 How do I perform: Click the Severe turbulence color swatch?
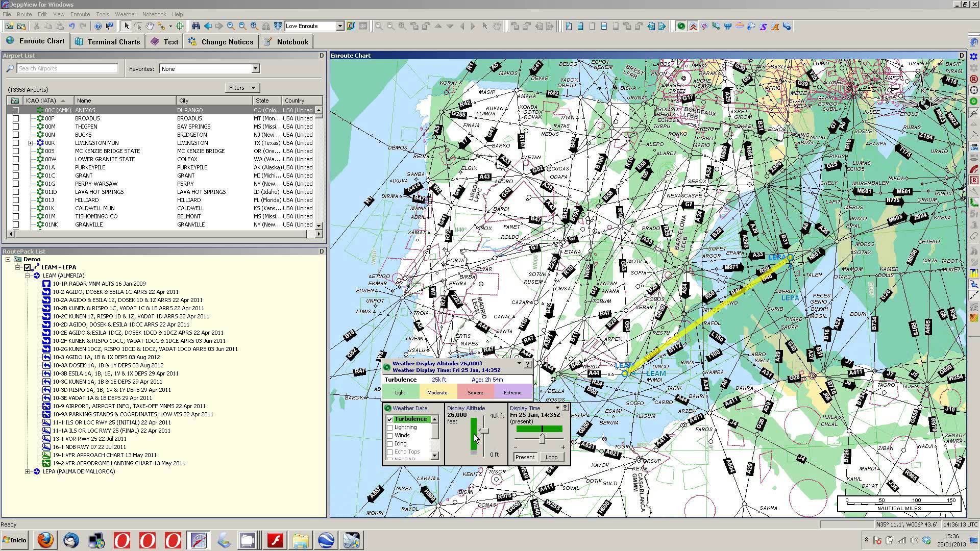click(475, 392)
